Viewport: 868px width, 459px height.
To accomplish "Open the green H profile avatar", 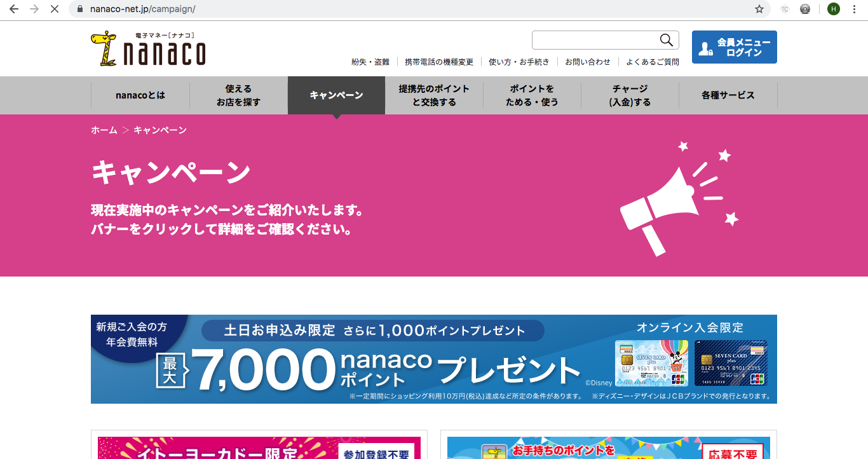I will (x=833, y=9).
